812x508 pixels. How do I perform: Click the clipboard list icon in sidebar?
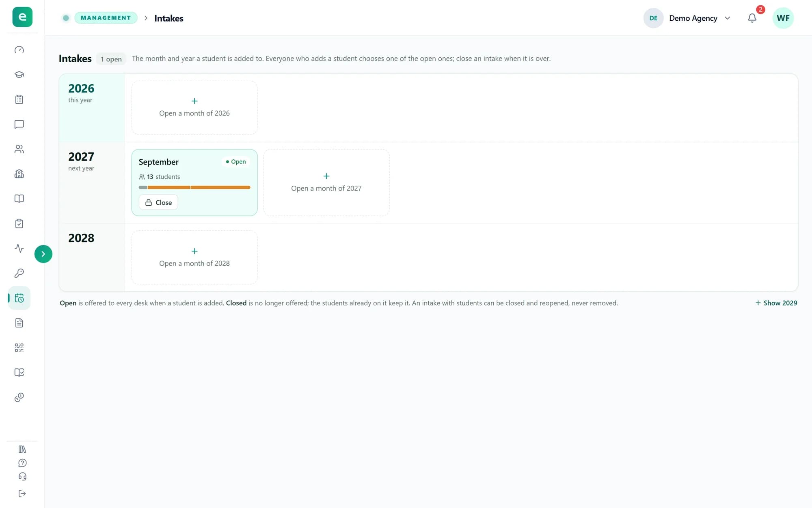click(19, 100)
